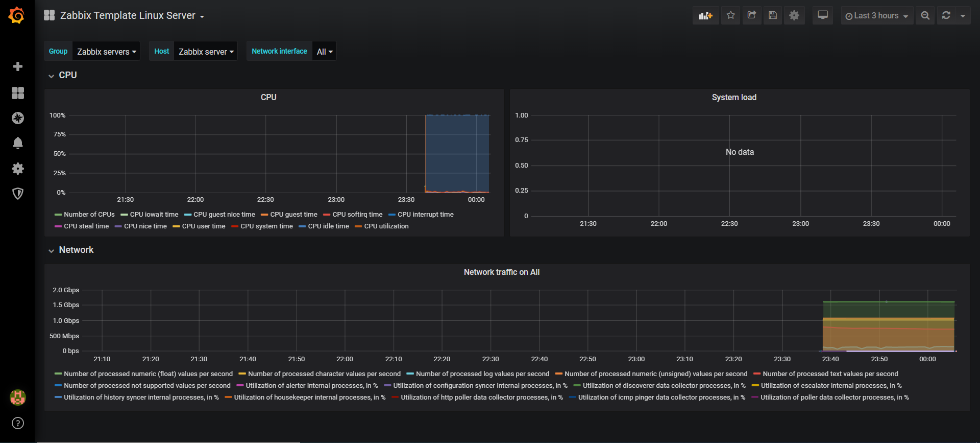The height and width of the screenshot is (443, 980).
Task: Open the Server Admin shield icon
Action: 18,193
